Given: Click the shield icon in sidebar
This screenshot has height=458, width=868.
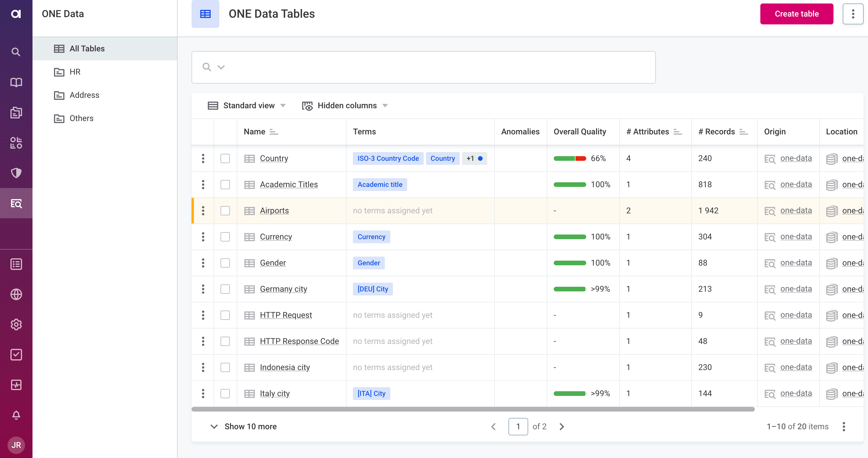Looking at the screenshot, I should click(x=16, y=173).
